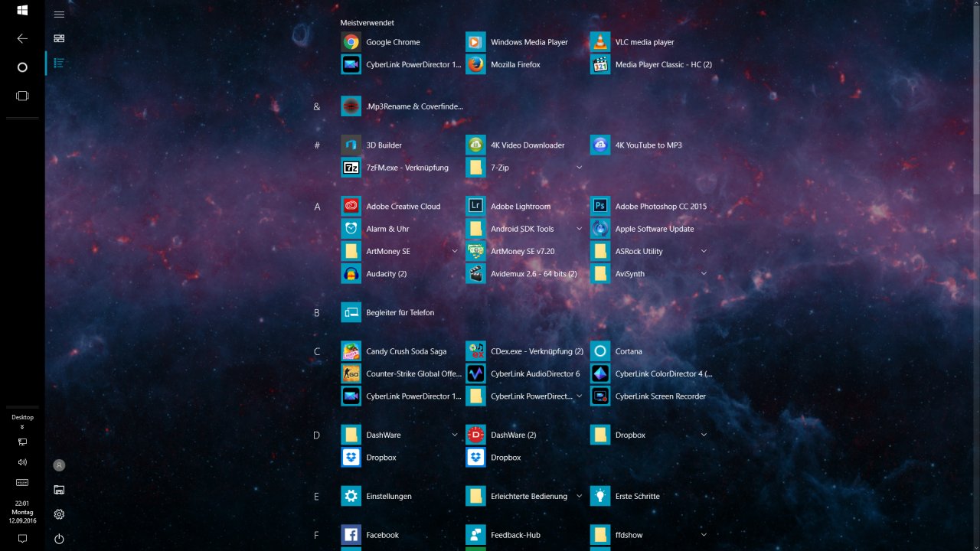Open Cortana app in C section
This screenshot has height=551, width=980.
[650, 351]
